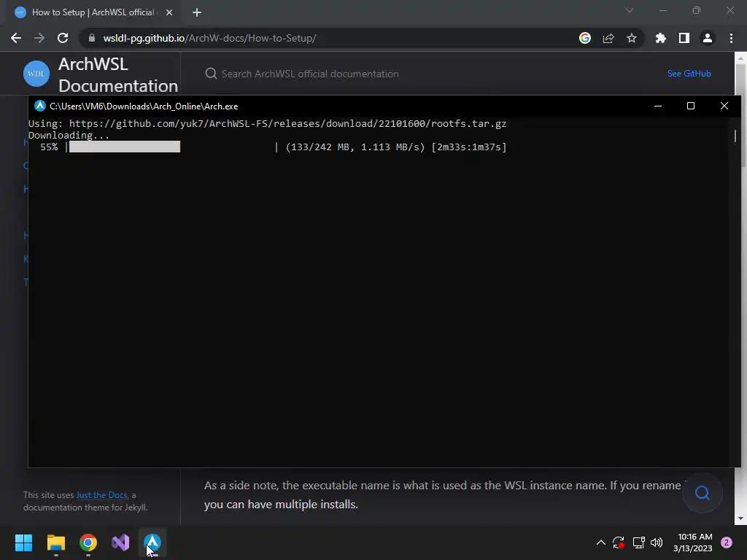Click console window scrollbar thumb
Viewport: 747px width, 560px height.
click(x=735, y=136)
